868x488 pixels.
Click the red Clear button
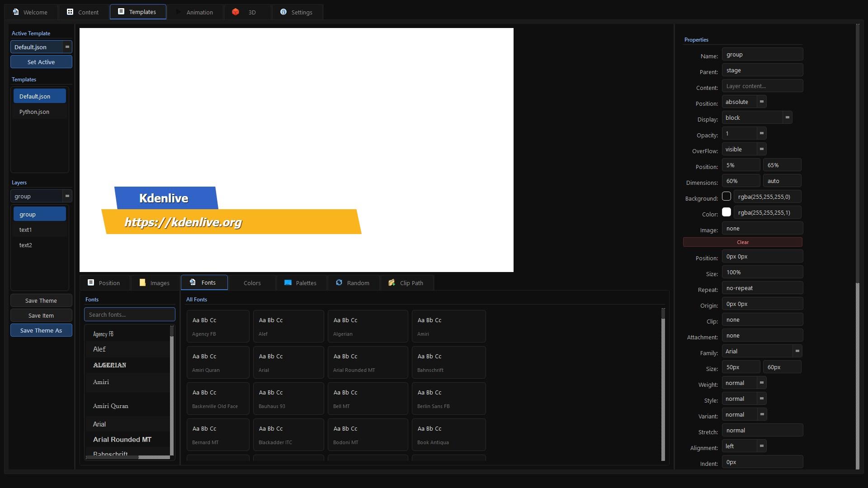(x=743, y=242)
